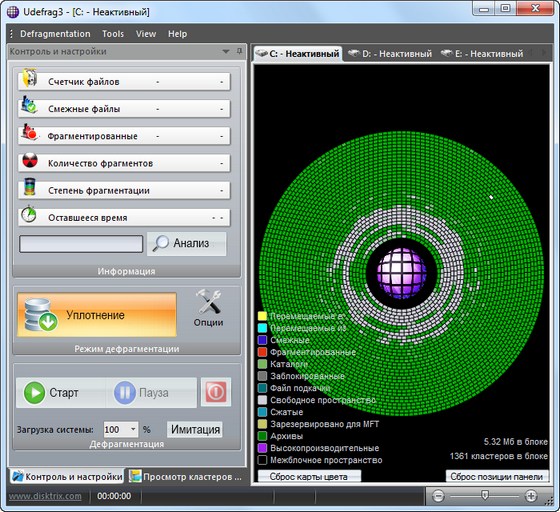Click the Степень фрагментации barrel icon
Screen dimensions: 560x512
coord(30,187)
